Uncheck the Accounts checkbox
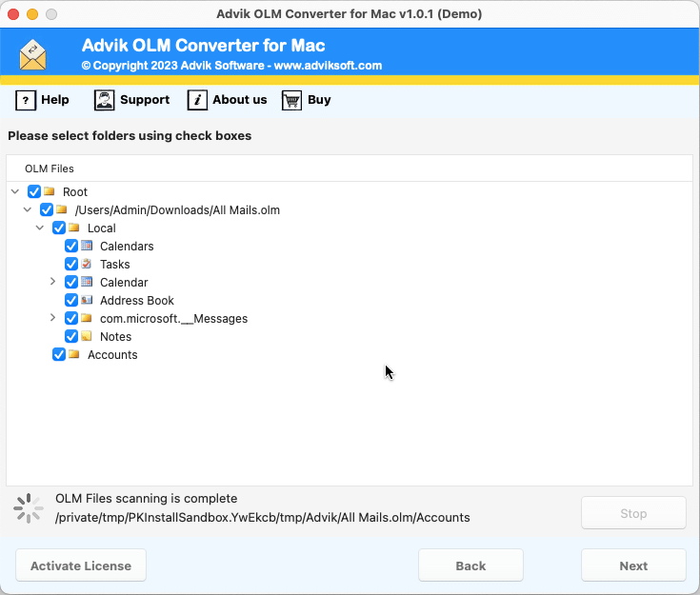Image resolution: width=700 pixels, height=595 pixels. pyautogui.click(x=59, y=354)
